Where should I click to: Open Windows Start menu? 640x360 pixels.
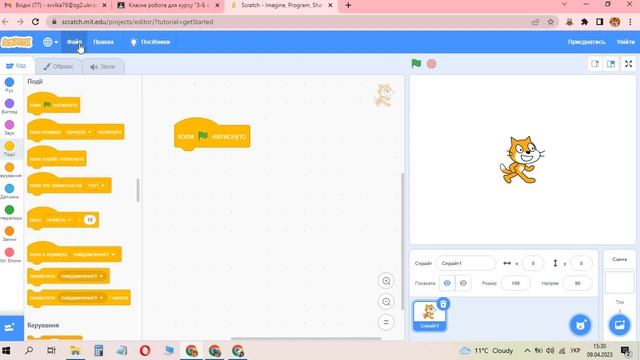(x=6, y=351)
